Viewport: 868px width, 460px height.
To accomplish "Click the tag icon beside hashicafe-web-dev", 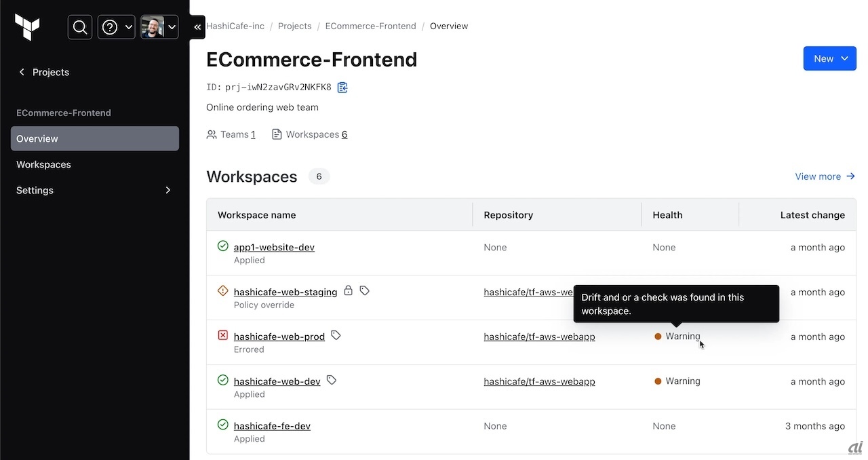I will pyautogui.click(x=332, y=380).
